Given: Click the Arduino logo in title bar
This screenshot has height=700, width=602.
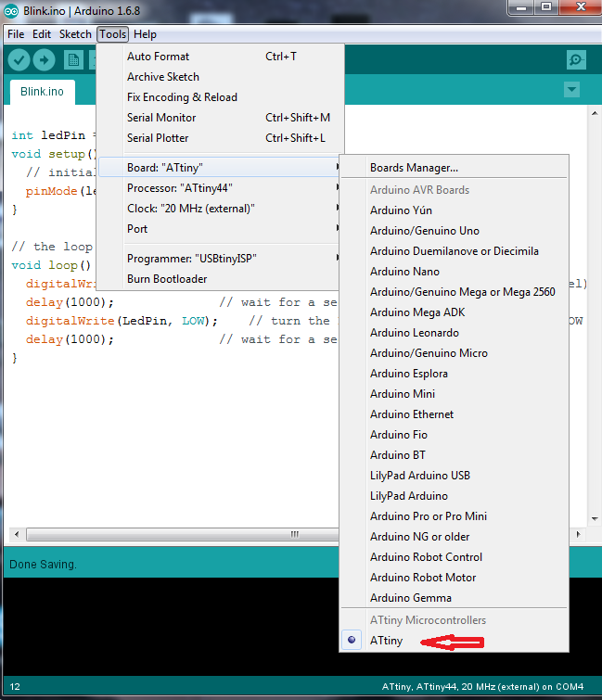Looking at the screenshot, I should coord(11,11).
